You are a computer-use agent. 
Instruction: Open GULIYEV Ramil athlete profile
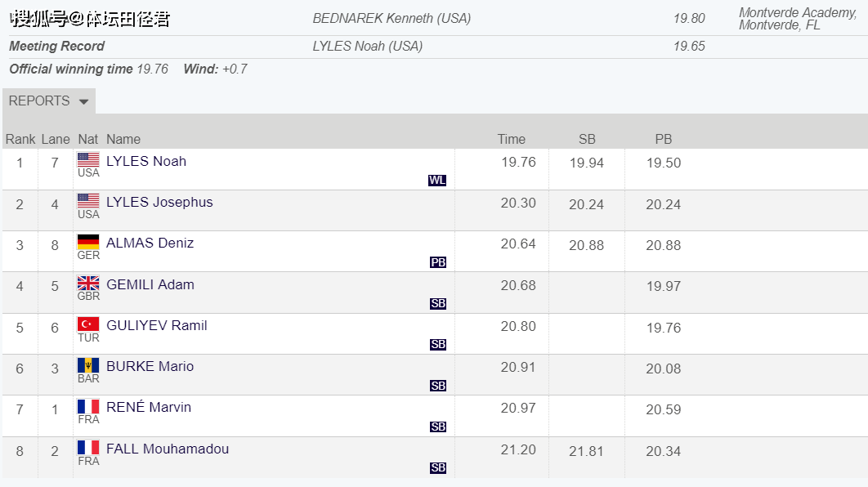tap(157, 325)
